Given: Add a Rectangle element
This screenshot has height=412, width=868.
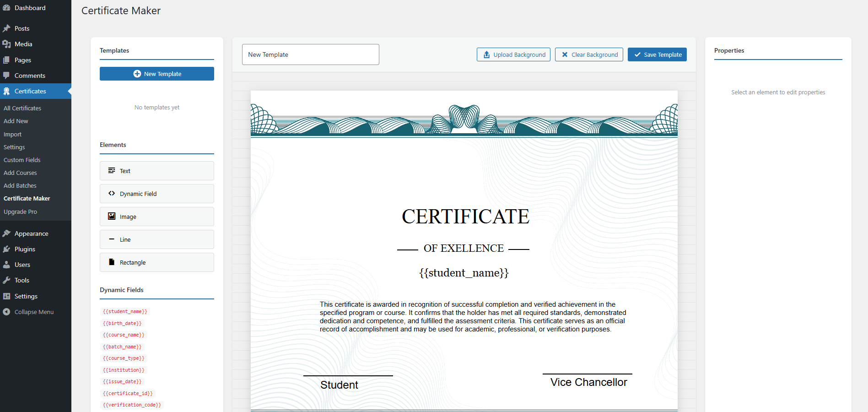Looking at the screenshot, I should [156, 262].
